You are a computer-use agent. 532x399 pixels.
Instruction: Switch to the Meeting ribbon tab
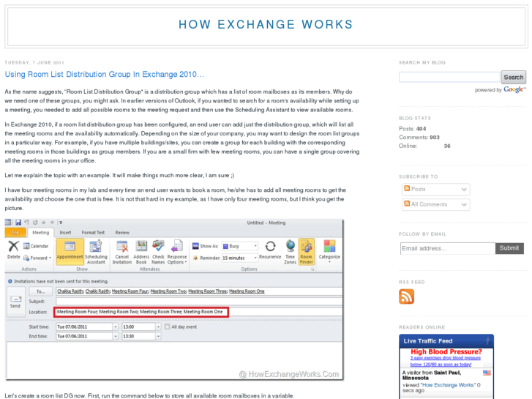tap(41, 233)
